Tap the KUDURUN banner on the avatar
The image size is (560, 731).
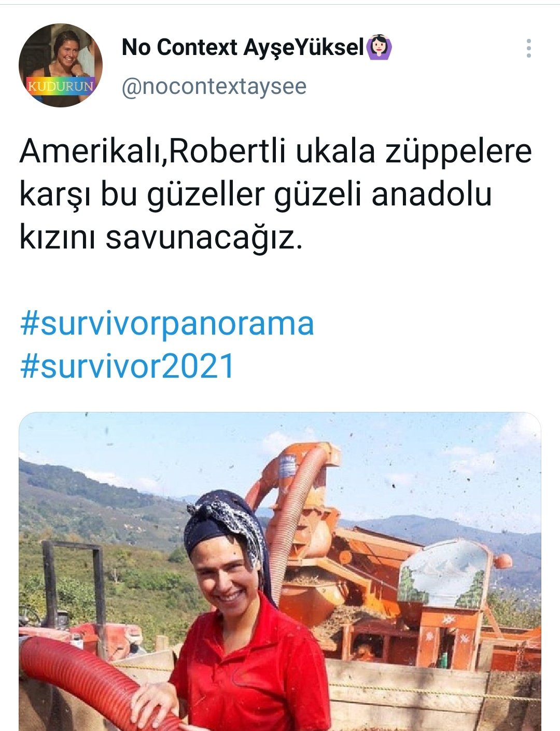click(61, 86)
